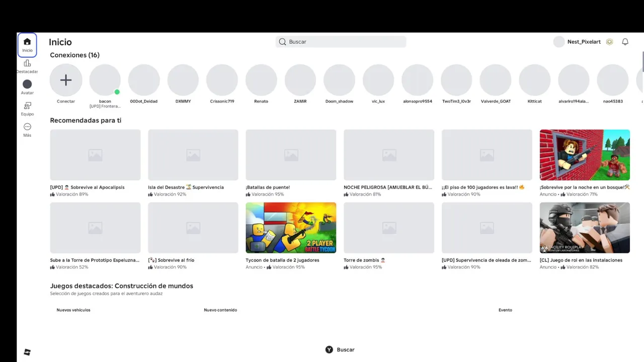Open Renato connection avatar
The height and width of the screenshot is (362, 644).
[x=261, y=80]
